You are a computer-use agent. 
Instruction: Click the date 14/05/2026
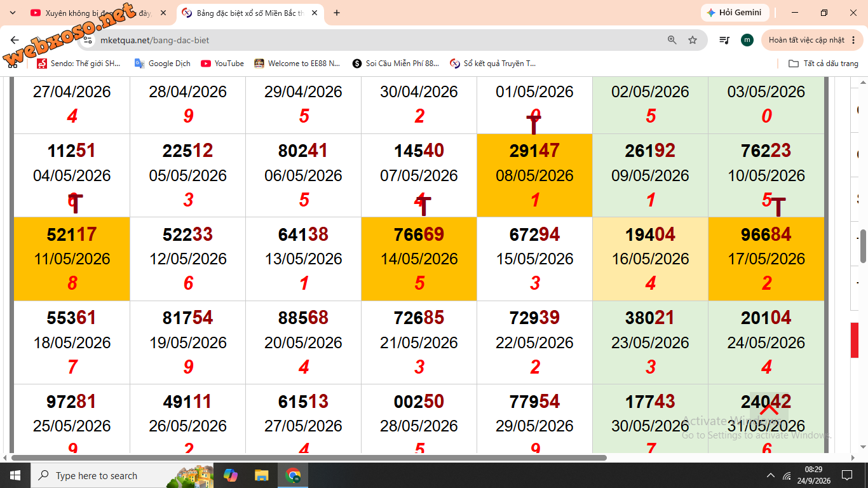click(419, 259)
